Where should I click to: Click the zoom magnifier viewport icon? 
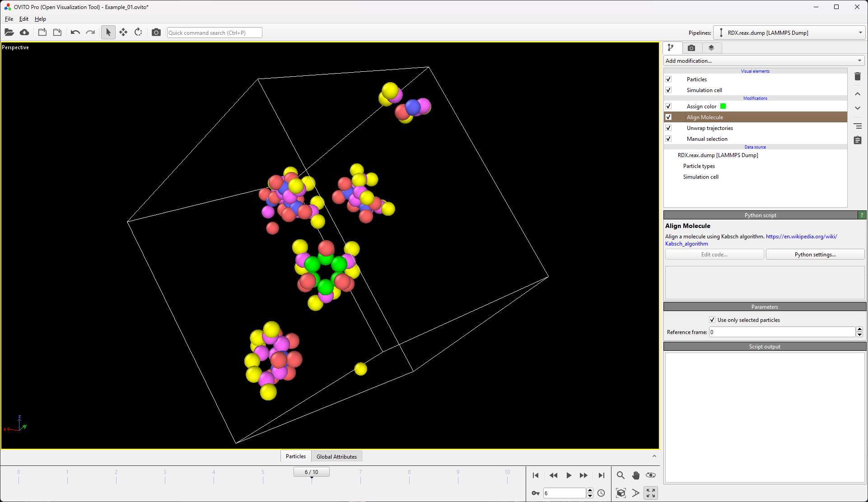pyautogui.click(x=621, y=475)
